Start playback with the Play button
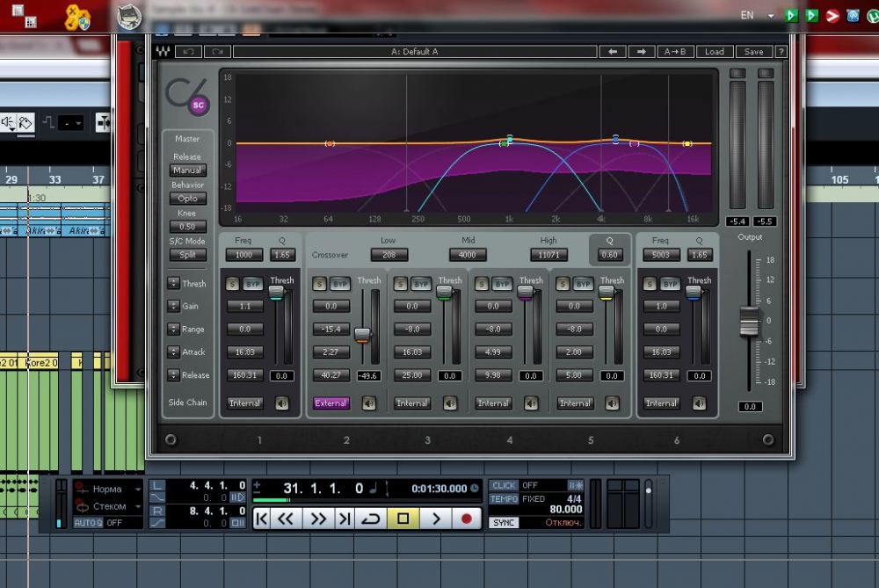Screen dimensions: 879x588 pos(436,519)
